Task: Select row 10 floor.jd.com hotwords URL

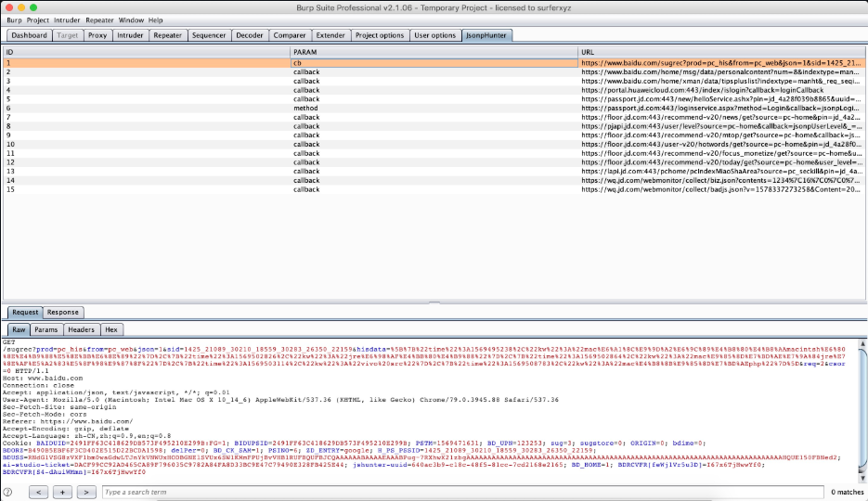Action: click(x=434, y=145)
